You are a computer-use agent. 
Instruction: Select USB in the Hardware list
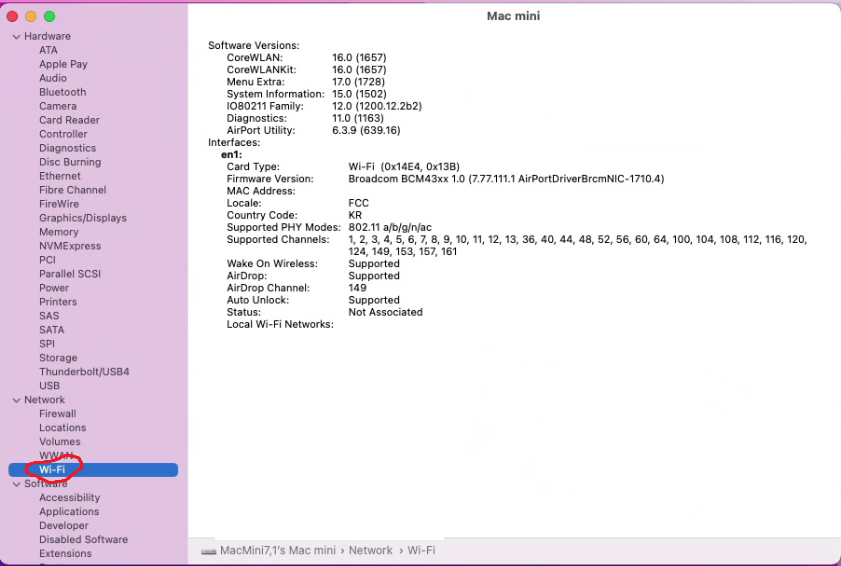click(x=49, y=385)
